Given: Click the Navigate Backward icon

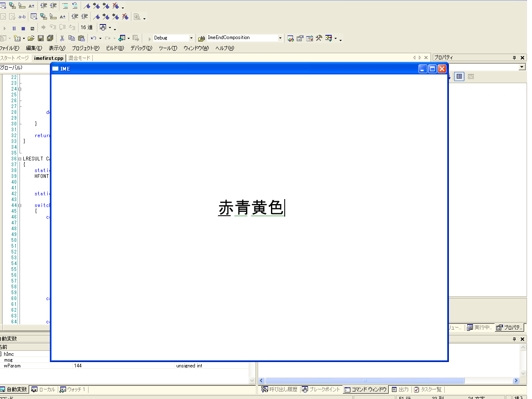Looking at the screenshot, I should pos(122,38).
